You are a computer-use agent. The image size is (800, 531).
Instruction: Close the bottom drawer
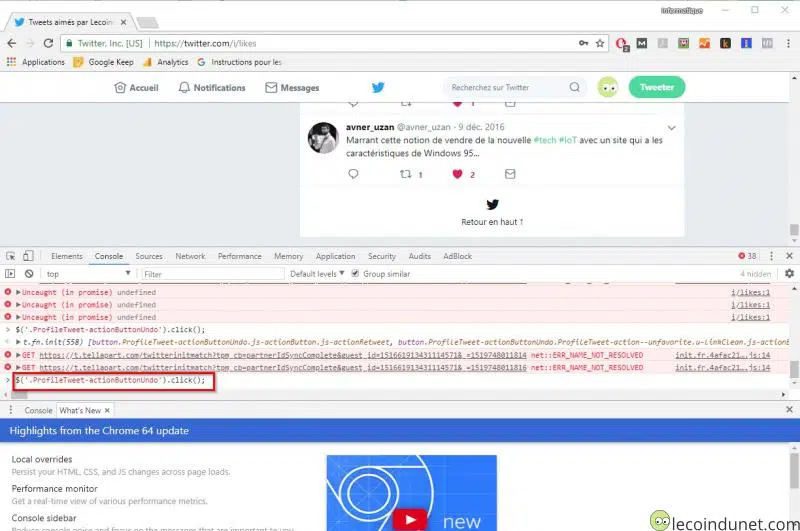coord(789,410)
